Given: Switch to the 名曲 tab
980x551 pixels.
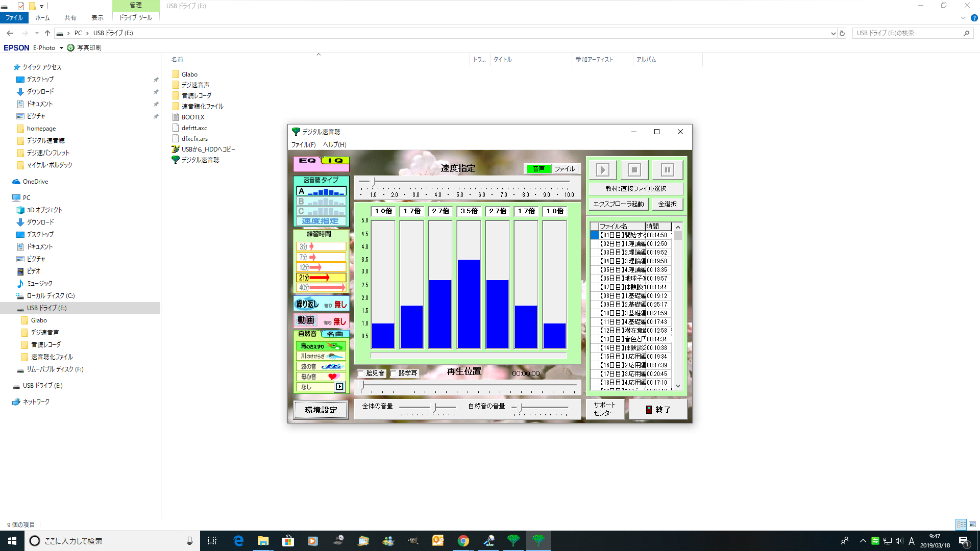Looking at the screenshot, I should 335,334.
